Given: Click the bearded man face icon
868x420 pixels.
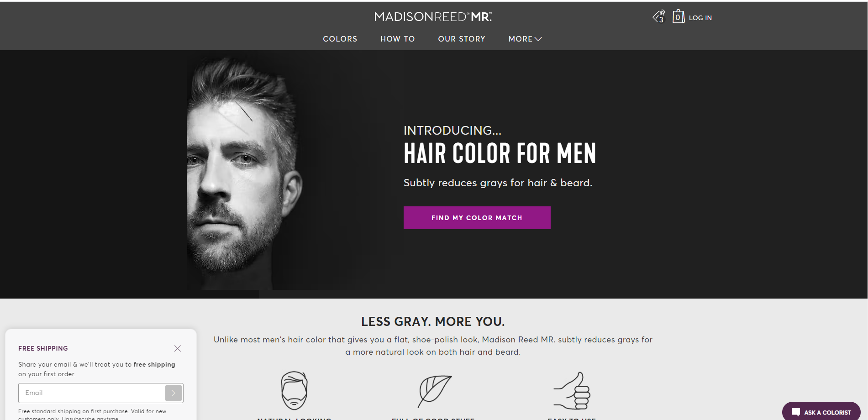Looking at the screenshot, I should (294, 390).
